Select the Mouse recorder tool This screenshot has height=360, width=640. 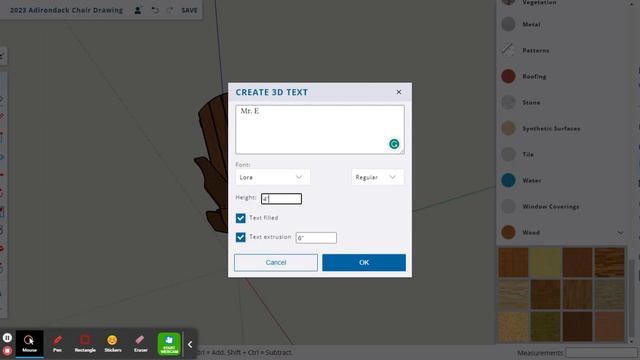(29, 344)
